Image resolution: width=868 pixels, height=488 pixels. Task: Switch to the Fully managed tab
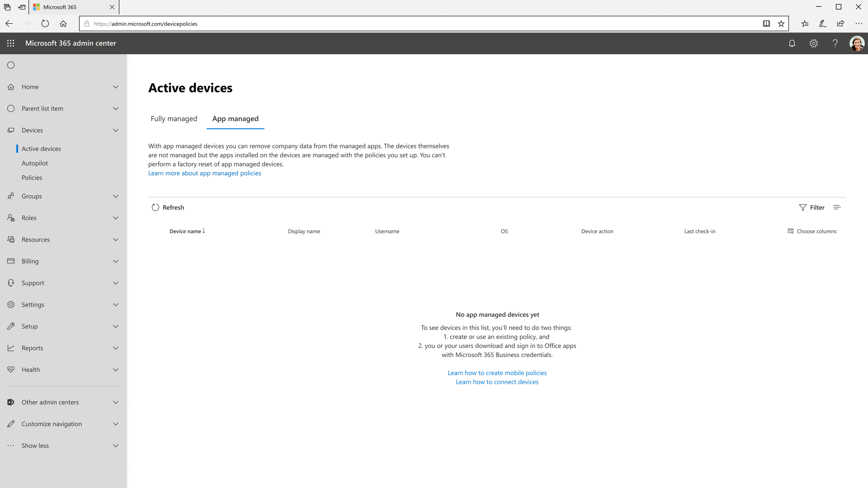click(174, 118)
